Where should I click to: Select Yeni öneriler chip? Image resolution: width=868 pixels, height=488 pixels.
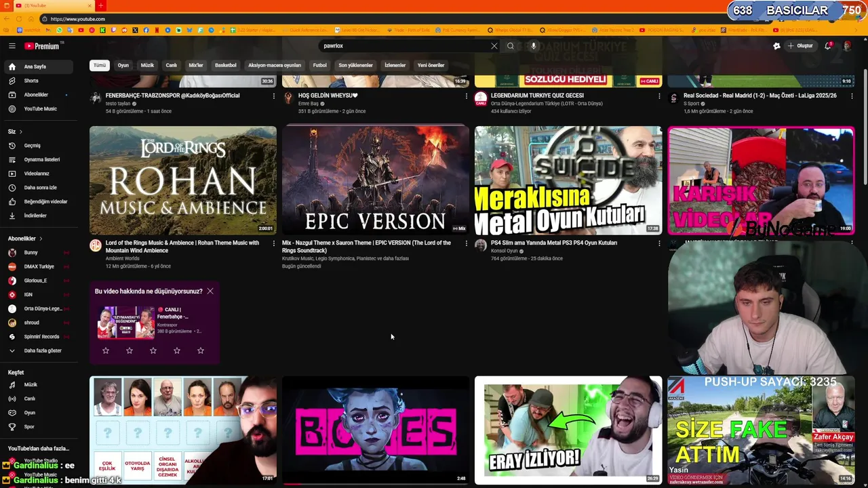pos(431,65)
